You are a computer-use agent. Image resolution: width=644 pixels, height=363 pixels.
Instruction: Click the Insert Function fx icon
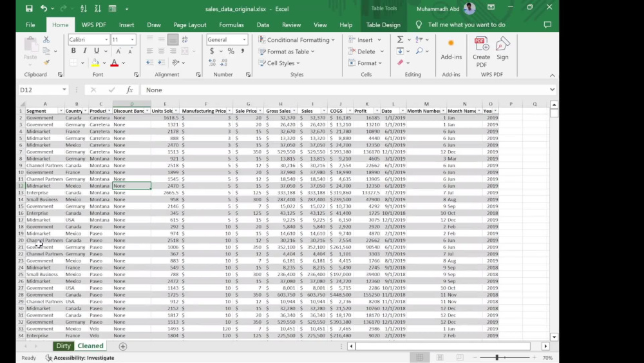(x=129, y=90)
